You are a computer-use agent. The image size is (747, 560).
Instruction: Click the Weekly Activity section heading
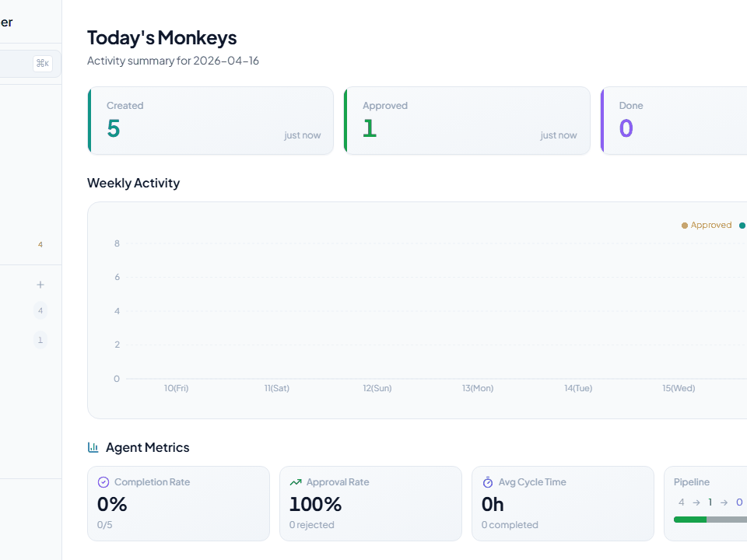(133, 183)
